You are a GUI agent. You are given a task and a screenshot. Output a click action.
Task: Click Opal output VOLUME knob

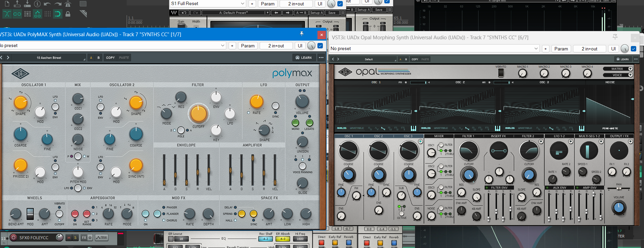619,208
